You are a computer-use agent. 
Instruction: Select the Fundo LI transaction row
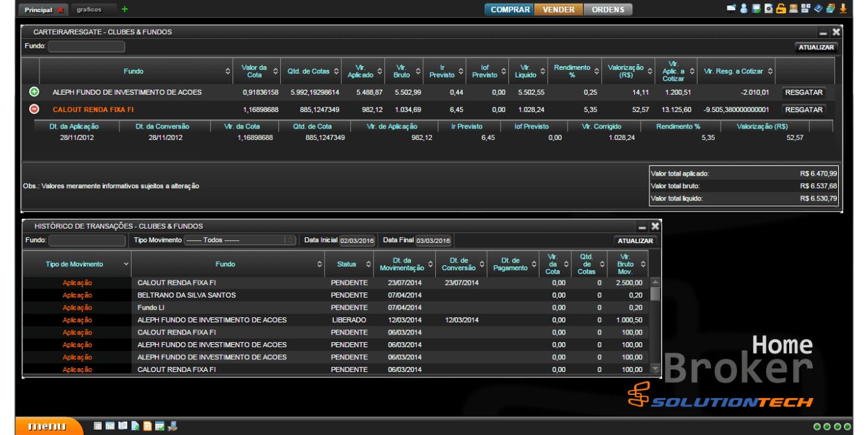(337, 308)
